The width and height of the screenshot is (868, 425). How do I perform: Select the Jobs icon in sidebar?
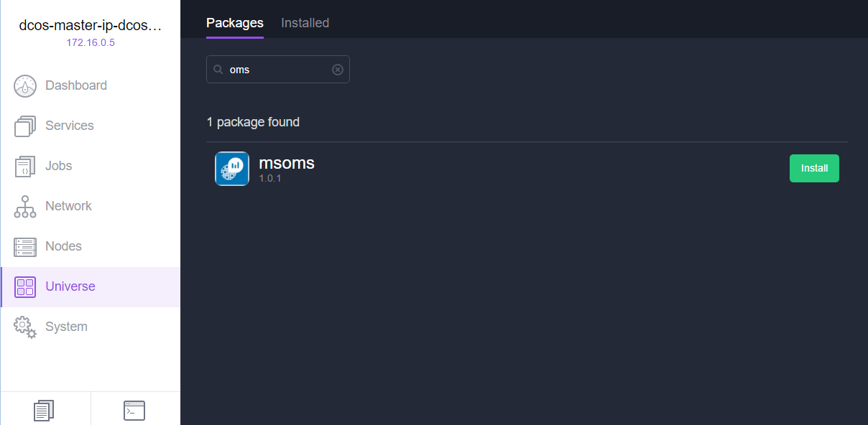(x=25, y=166)
